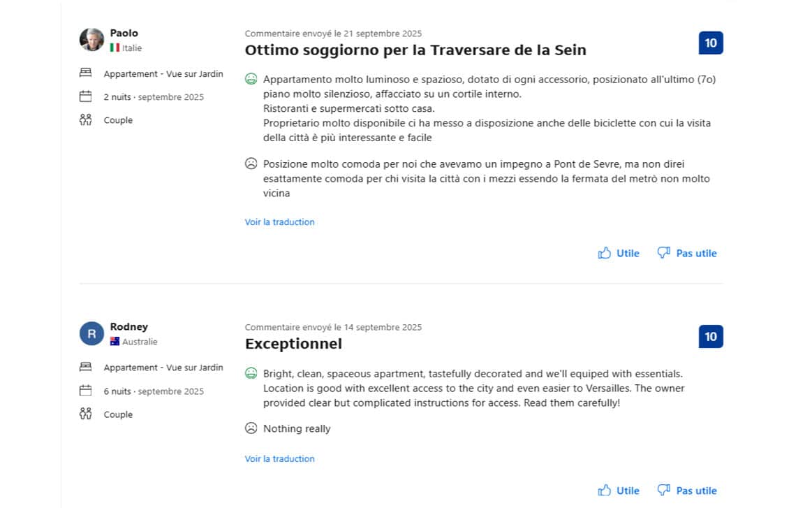Click thumbs-up icon on Rodney's review
The height and width of the screenshot is (508, 812).
click(x=605, y=491)
